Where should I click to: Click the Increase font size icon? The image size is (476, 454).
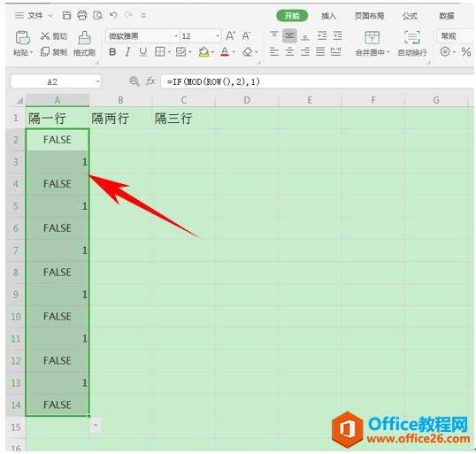tap(230, 35)
